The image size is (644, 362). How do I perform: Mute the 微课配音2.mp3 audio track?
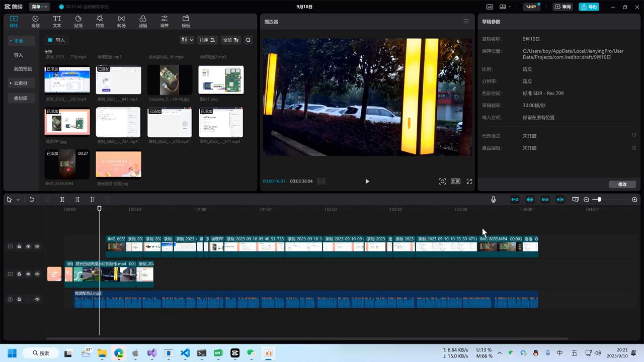click(x=37, y=299)
